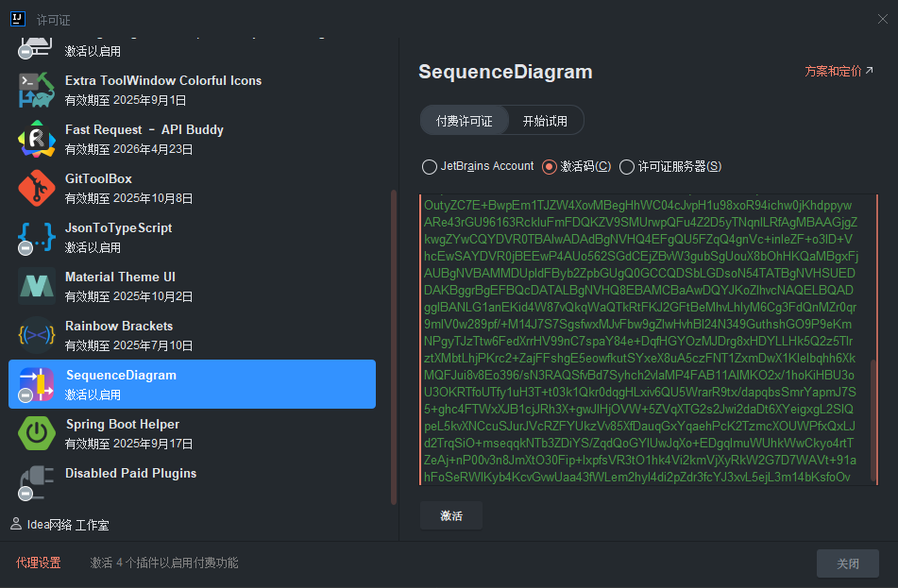The image size is (898, 588).
Task: Select the SequenceDiagram list entry
Action: 192,384
